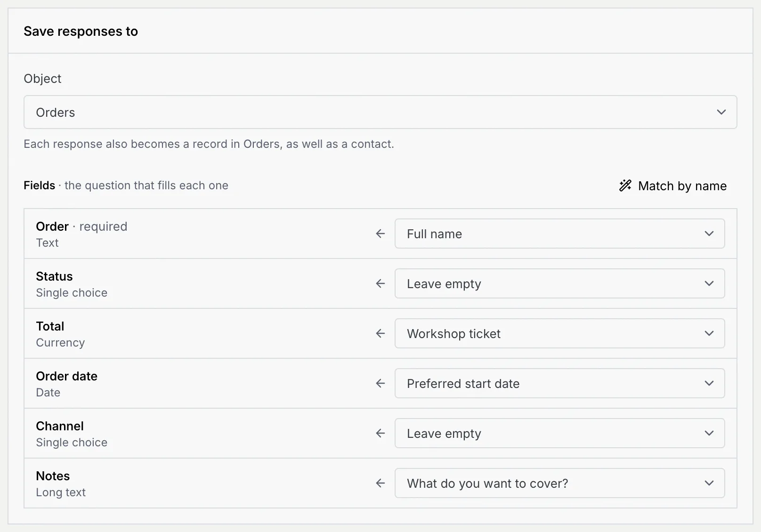Click the Fields label above the table

pyautogui.click(x=40, y=185)
